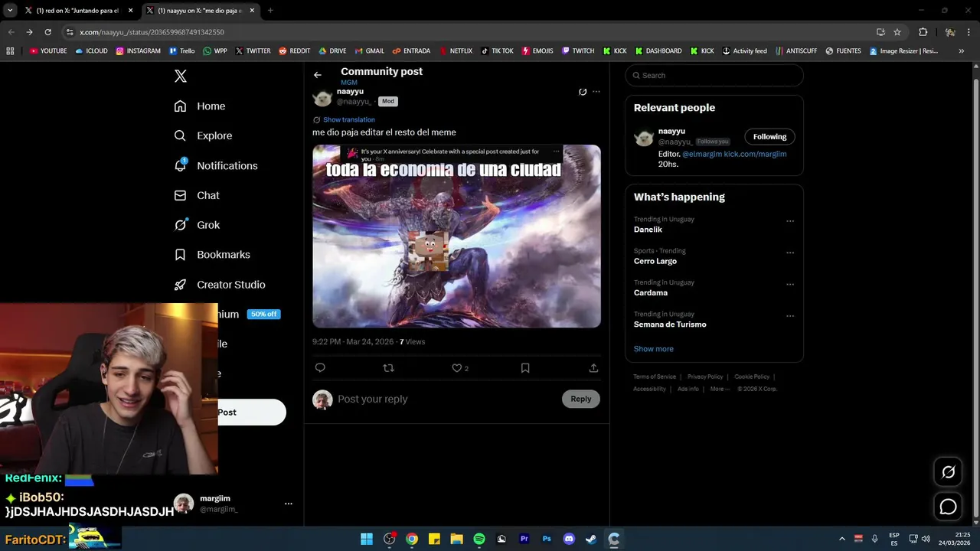Open REDDIT bookmark

coord(294,51)
